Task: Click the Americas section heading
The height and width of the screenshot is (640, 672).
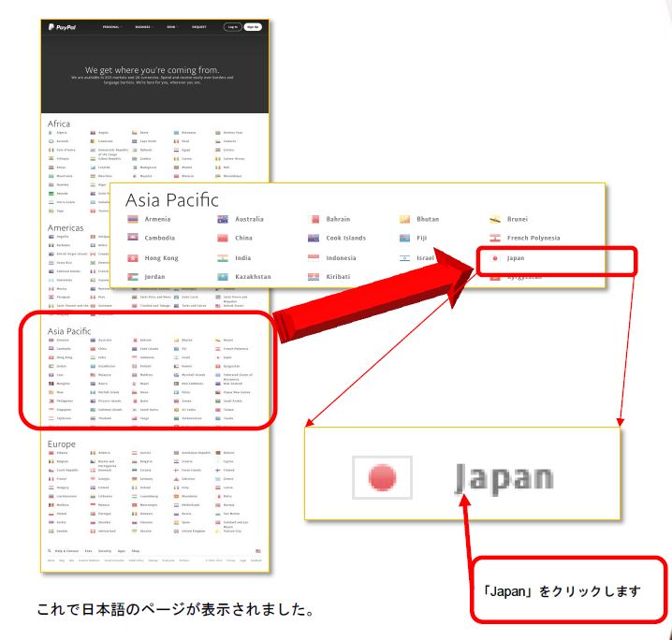Action: (66, 228)
